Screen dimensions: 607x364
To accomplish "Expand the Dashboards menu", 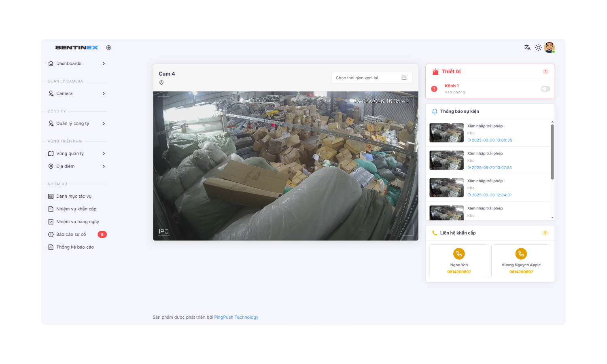I will tap(77, 63).
